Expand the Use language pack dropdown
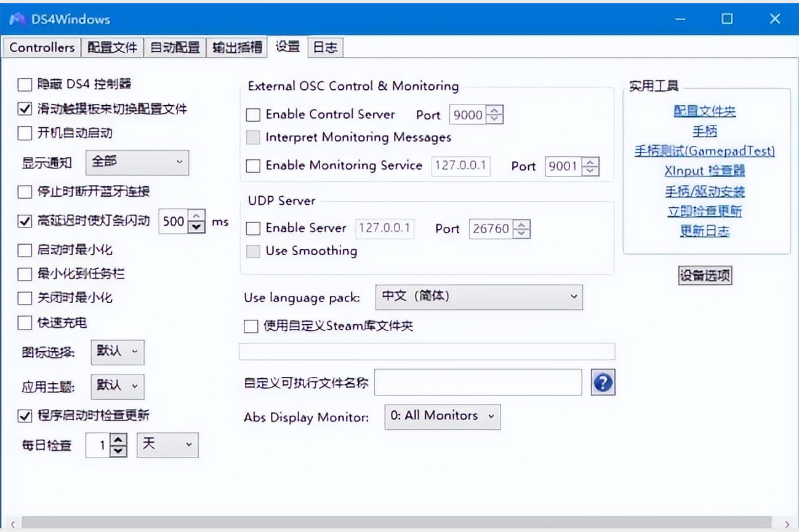 [x=478, y=296]
